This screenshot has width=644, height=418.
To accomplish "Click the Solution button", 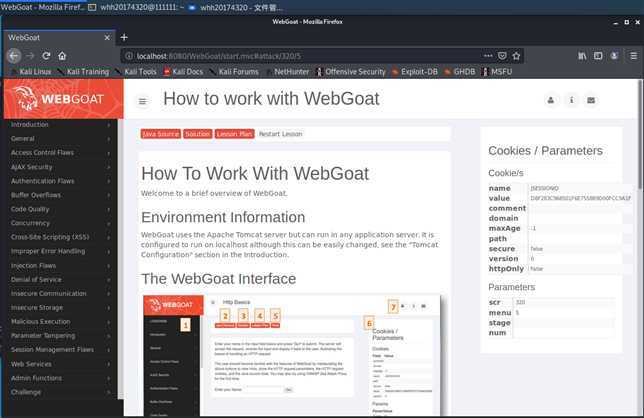I will (x=198, y=134).
